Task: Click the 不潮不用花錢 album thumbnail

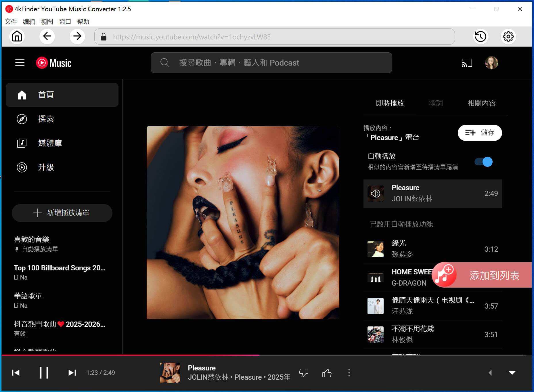Action: 376,334
